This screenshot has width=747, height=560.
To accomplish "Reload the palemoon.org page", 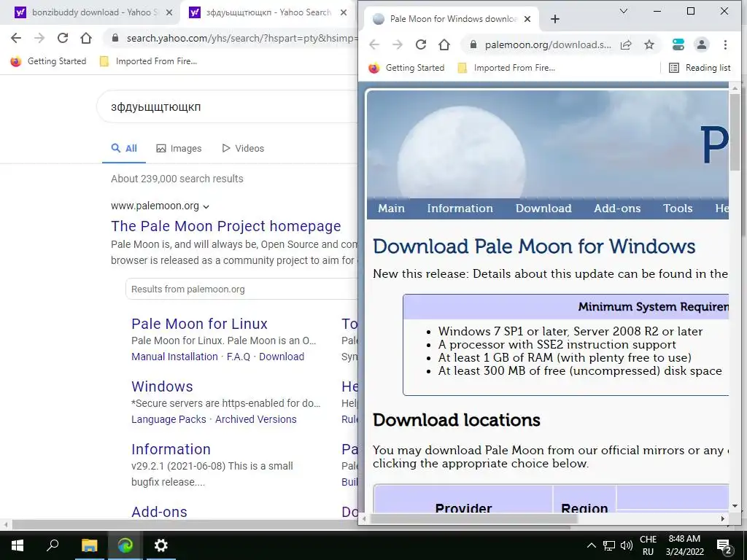I will [421, 44].
